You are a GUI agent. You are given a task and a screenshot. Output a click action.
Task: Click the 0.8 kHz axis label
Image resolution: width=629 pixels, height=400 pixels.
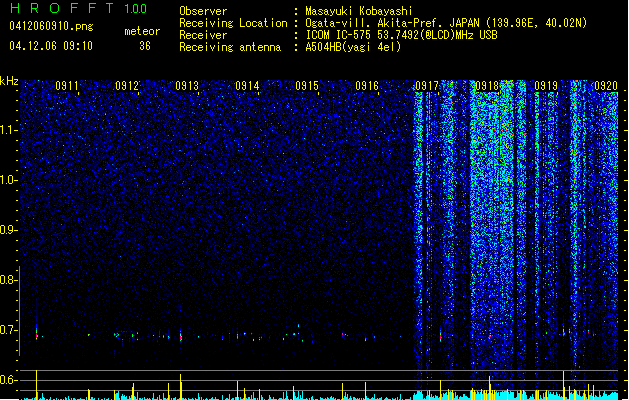(x=9, y=280)
